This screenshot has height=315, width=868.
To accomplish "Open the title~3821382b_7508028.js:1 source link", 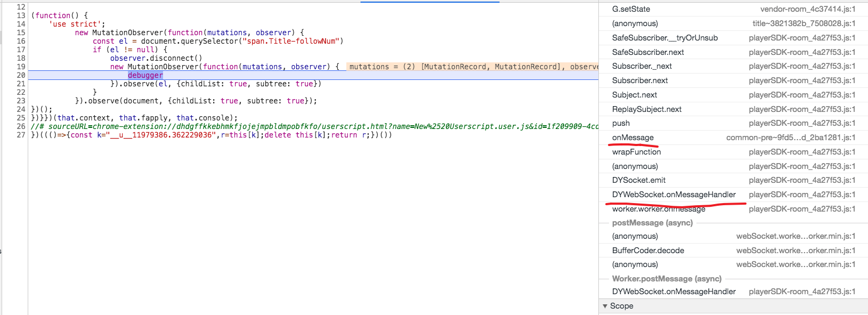I will 804,23.
